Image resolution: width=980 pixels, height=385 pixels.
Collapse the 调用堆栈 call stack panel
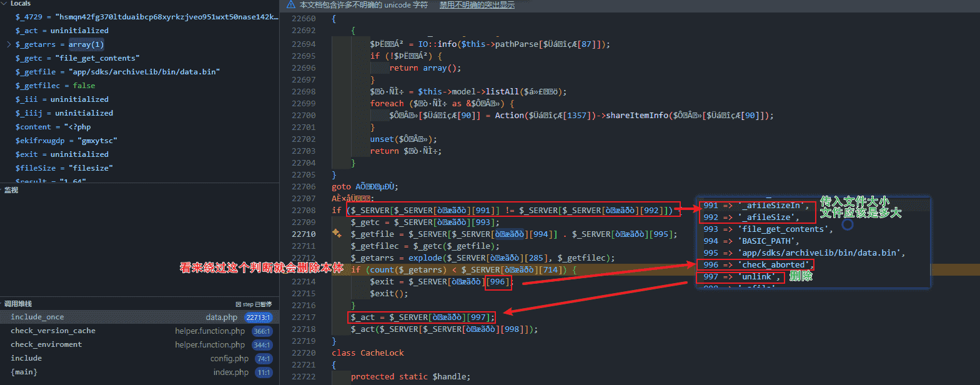[x=17, y=304]
